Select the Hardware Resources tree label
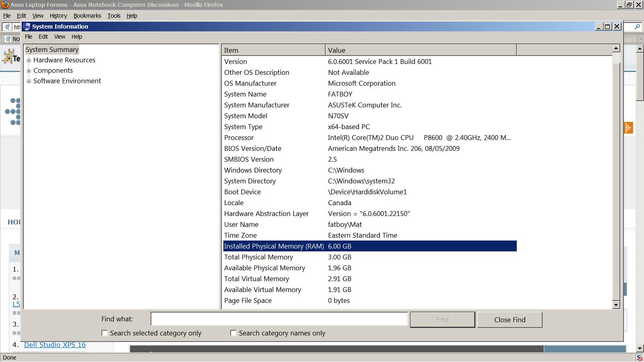 (64, 60)
